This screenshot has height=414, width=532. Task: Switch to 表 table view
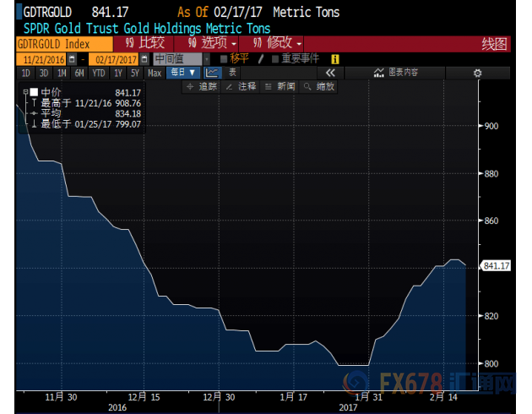click(x=232, y=73)
